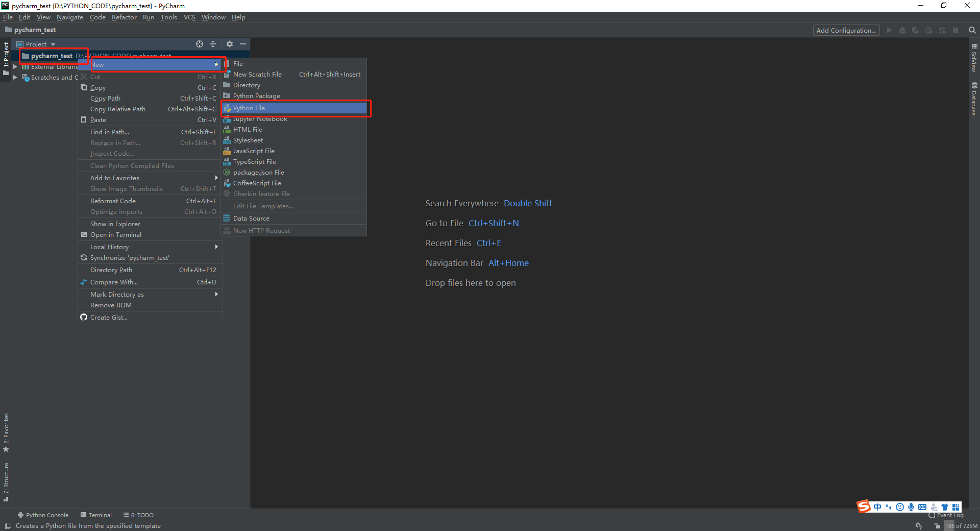
Task: Click the read-only lock status icon
Action: pyautogui.click(x=938, y=526)
